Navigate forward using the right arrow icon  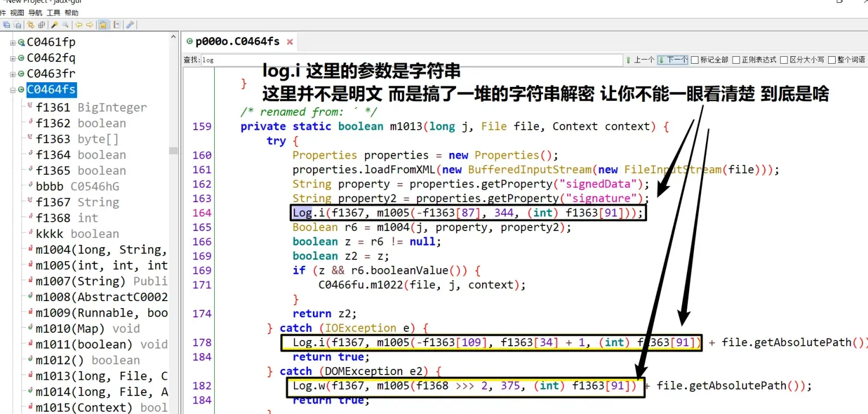click(x=89, y=25)
